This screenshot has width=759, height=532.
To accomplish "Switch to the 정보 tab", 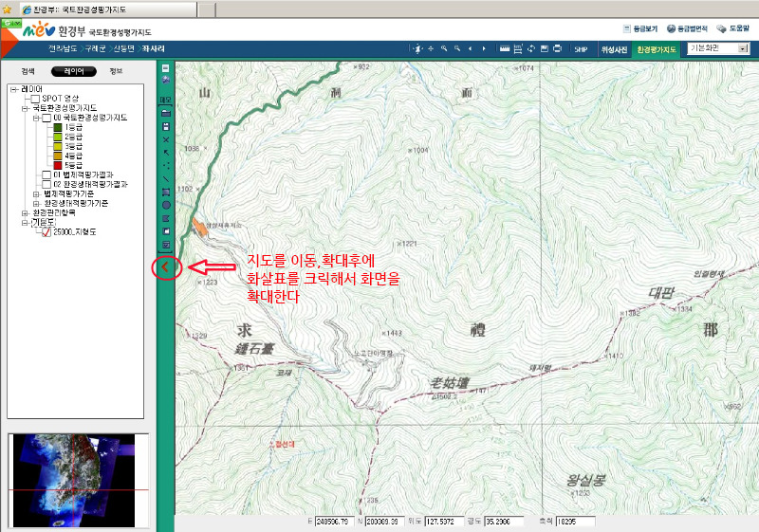I will pos(116,71).
